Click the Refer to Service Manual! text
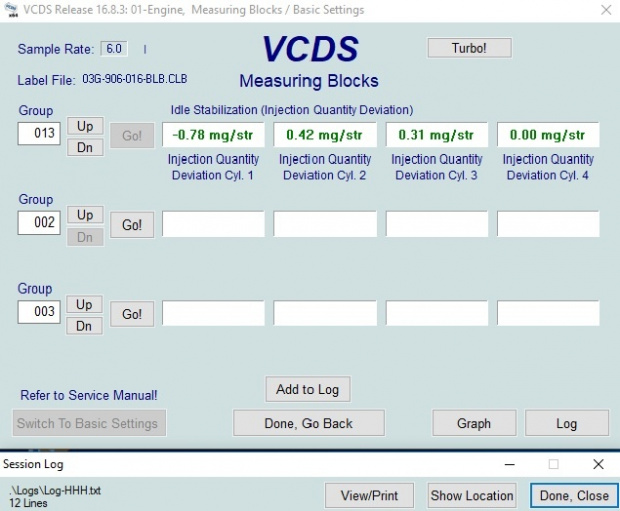This screenshot has height=511, width=620. [x=89, y=395]
